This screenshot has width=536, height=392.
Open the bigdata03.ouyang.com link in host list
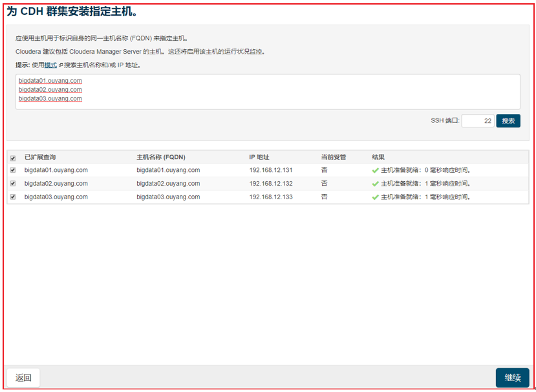(49, 98)
